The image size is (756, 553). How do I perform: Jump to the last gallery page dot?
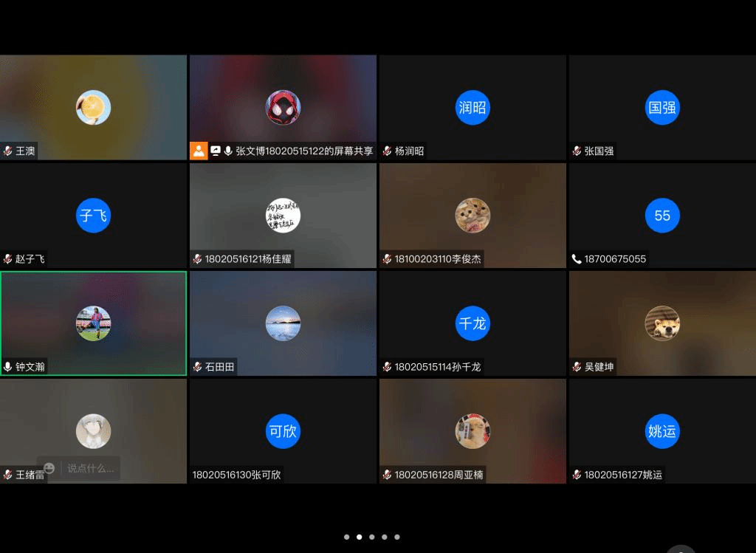point(397,537)
